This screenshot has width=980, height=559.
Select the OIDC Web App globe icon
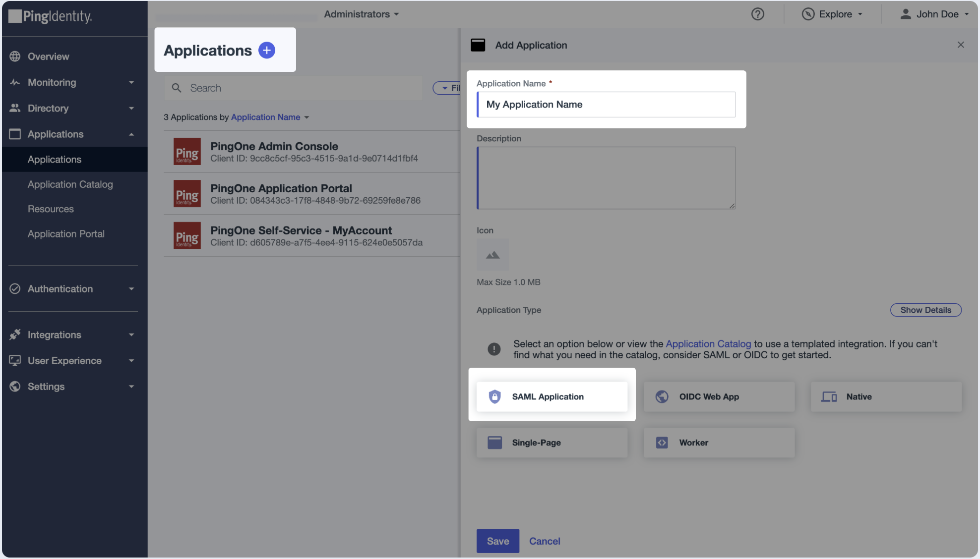[662, 396]
